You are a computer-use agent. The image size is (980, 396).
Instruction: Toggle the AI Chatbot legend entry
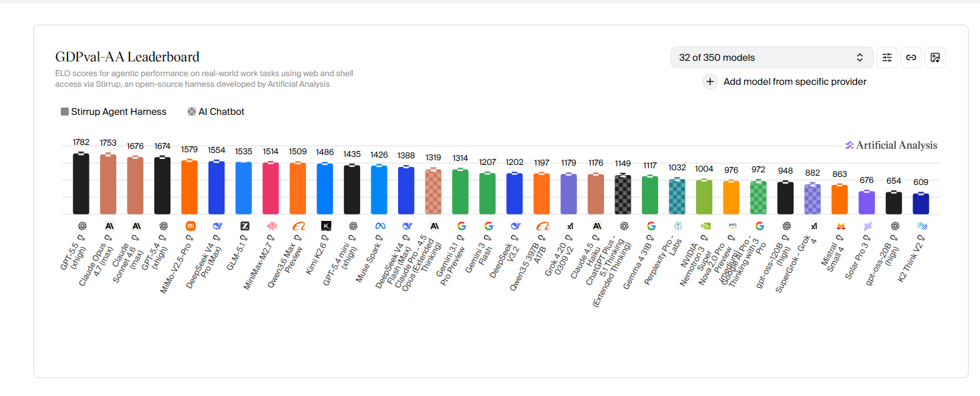[x=216, y=112]
